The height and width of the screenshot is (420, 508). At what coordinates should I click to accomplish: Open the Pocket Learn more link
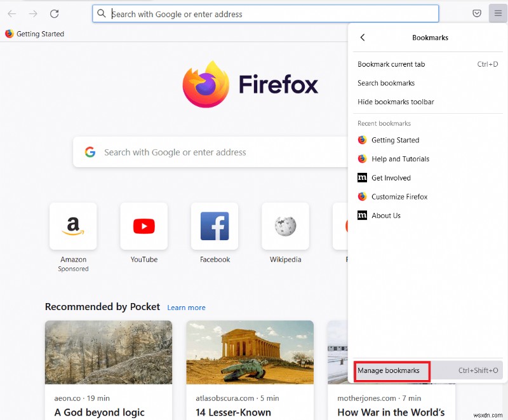click(186, 308)
